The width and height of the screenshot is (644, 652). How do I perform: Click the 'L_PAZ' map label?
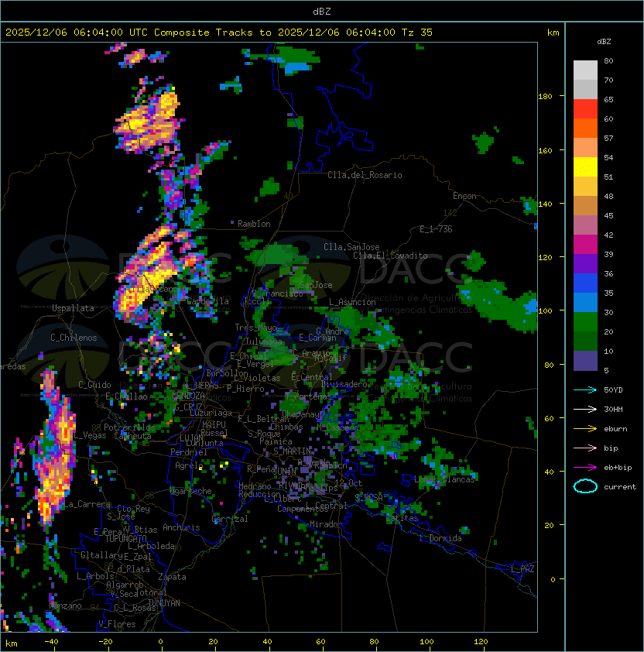tap(522, 569)
